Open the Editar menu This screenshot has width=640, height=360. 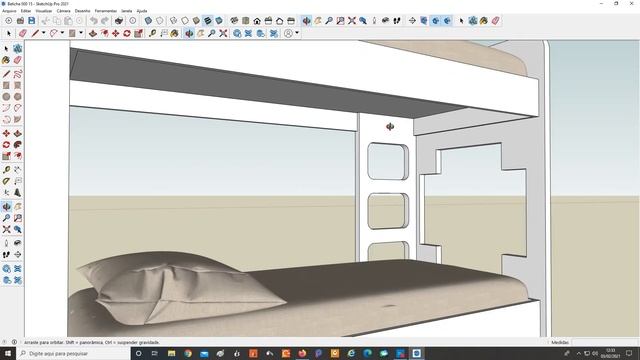[x=26, y=11]
